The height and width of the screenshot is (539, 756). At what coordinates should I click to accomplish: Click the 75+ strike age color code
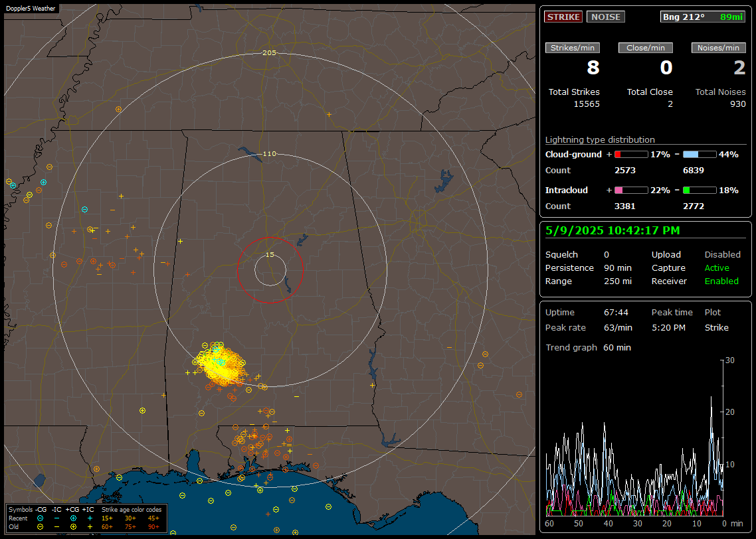click(130, 527)
